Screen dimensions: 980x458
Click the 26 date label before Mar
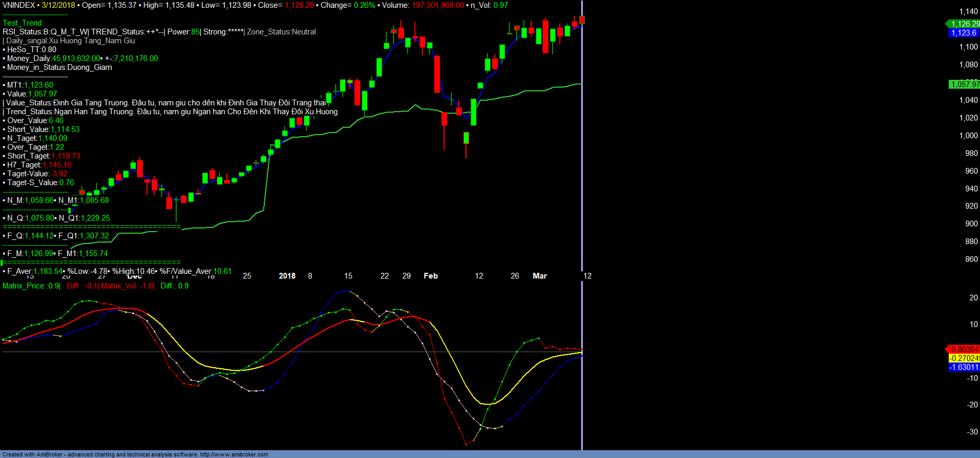tap(514, 276)
